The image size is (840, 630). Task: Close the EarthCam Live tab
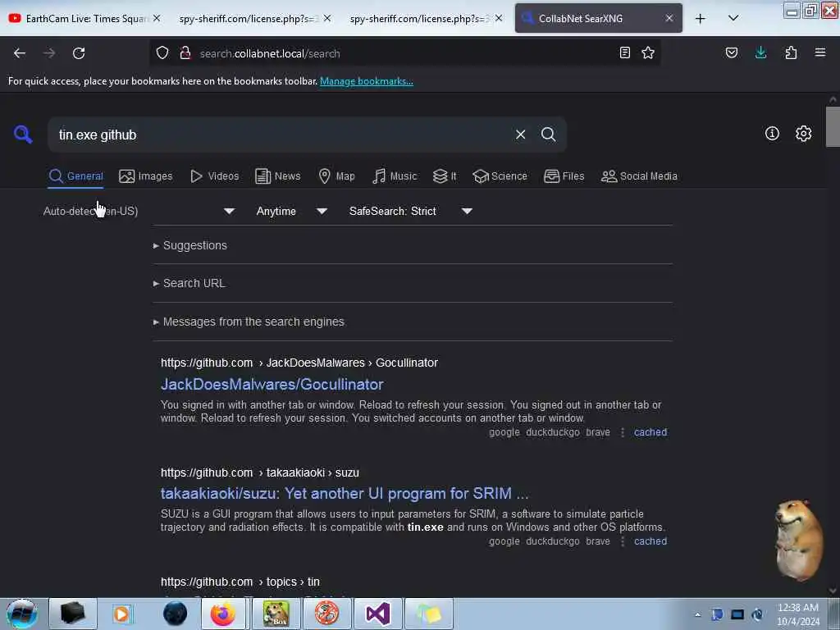(x=157, y=19)
